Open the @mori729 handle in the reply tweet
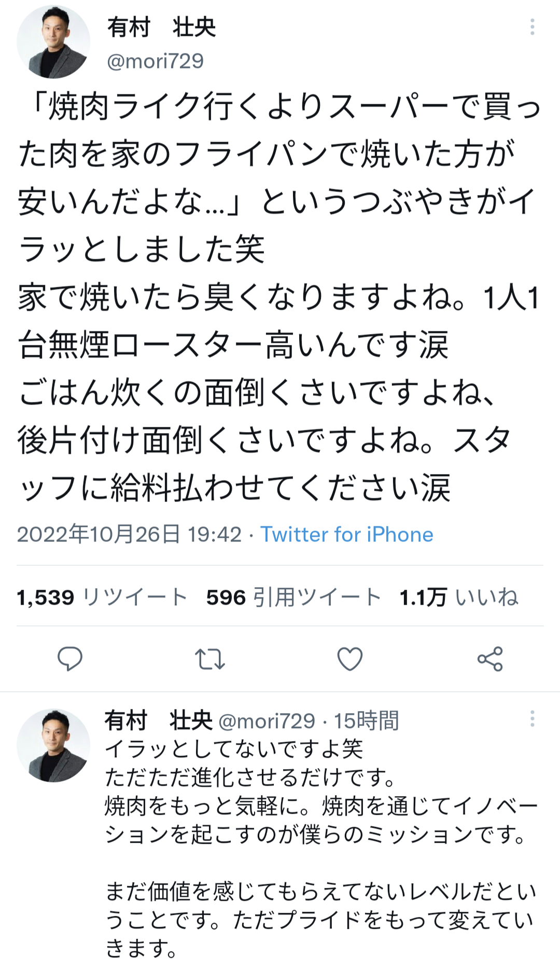560x959 pixels. (x=267, y=720)
